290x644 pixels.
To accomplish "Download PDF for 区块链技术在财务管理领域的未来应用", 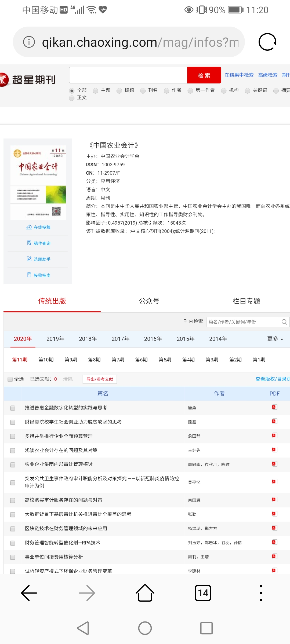I will 274,528.
